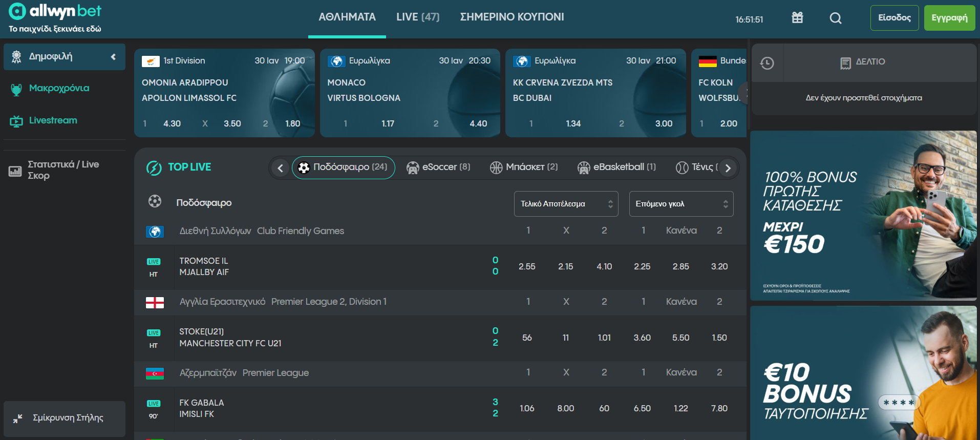Click the TOP LIVE lightning icon
The image size is (980, 440).
pyautogui.click(x=154, y=167)
